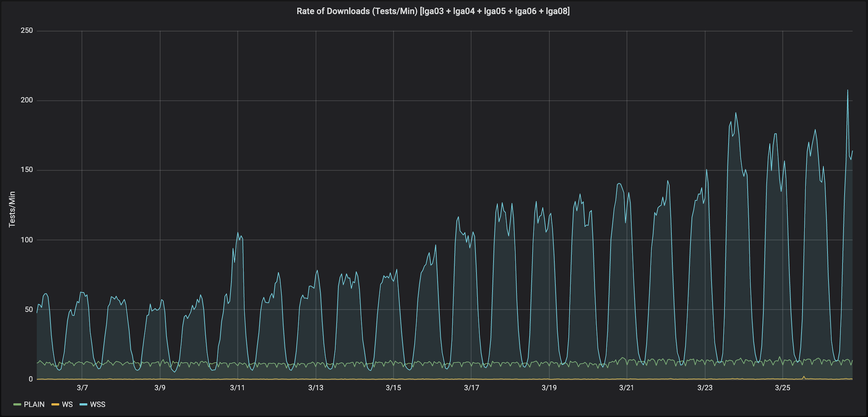Open the panel title 'Rate of Downloads' menu

433,11
